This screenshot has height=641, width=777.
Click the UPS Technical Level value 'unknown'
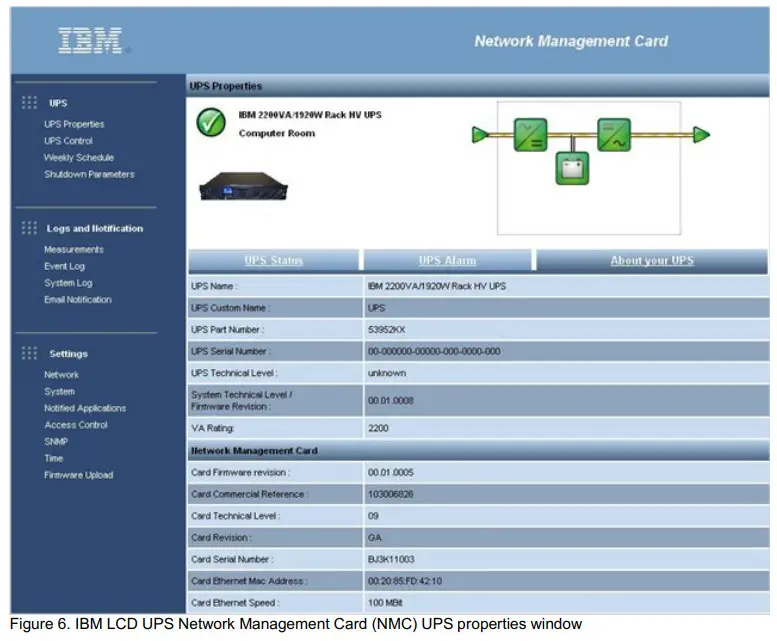(387, 373)
